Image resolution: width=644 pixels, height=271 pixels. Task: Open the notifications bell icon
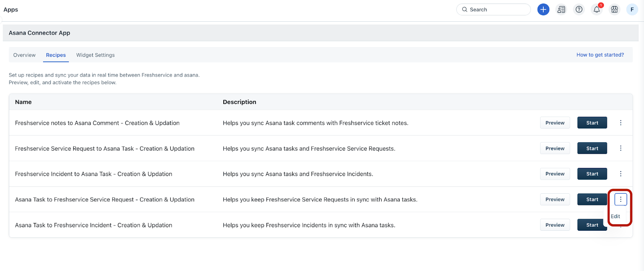coord(597,9)
